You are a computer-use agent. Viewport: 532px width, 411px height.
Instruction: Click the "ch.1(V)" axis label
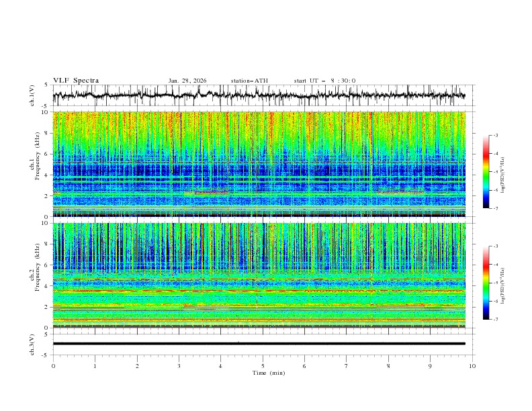pos(33,95)
